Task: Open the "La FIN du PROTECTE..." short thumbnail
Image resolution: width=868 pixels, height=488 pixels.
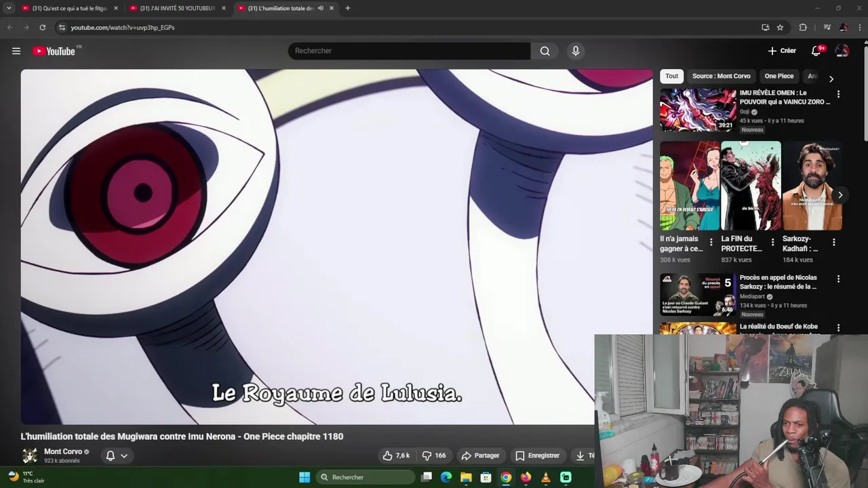Action: click(751, 186)
